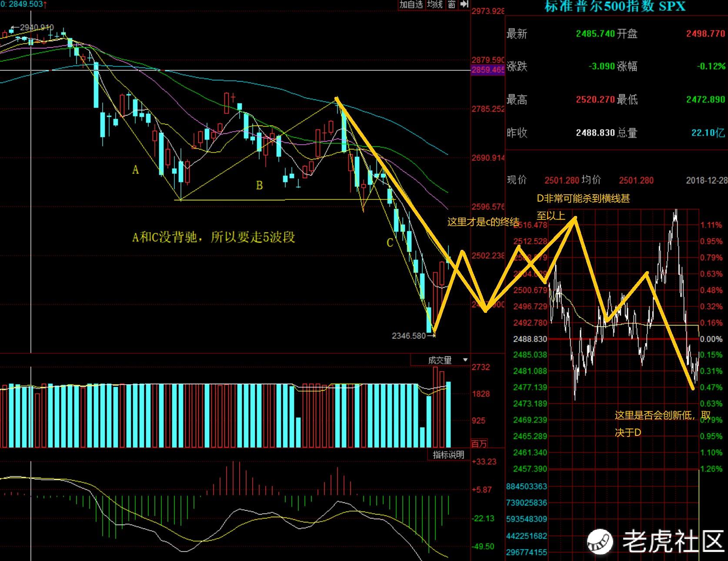Click the percent change -0.12%

point(711,66)
